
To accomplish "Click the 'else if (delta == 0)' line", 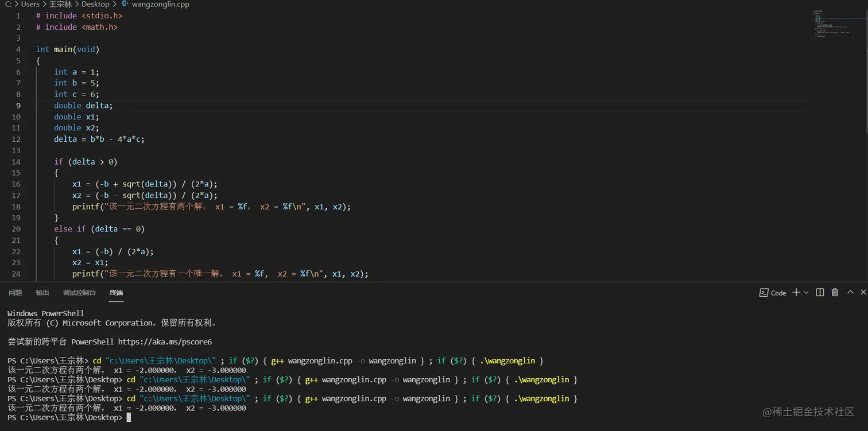I will point(99,229).
